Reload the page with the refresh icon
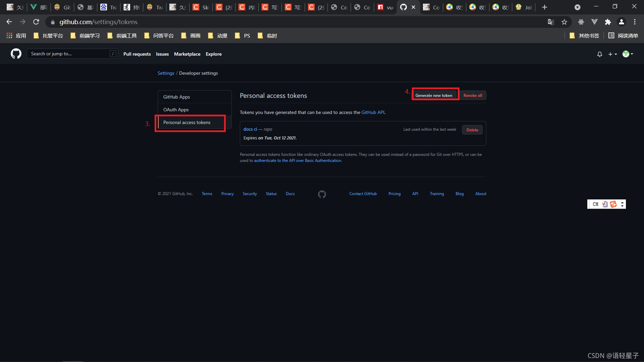The height and width of the screenshot is (362, 644). 36,22
